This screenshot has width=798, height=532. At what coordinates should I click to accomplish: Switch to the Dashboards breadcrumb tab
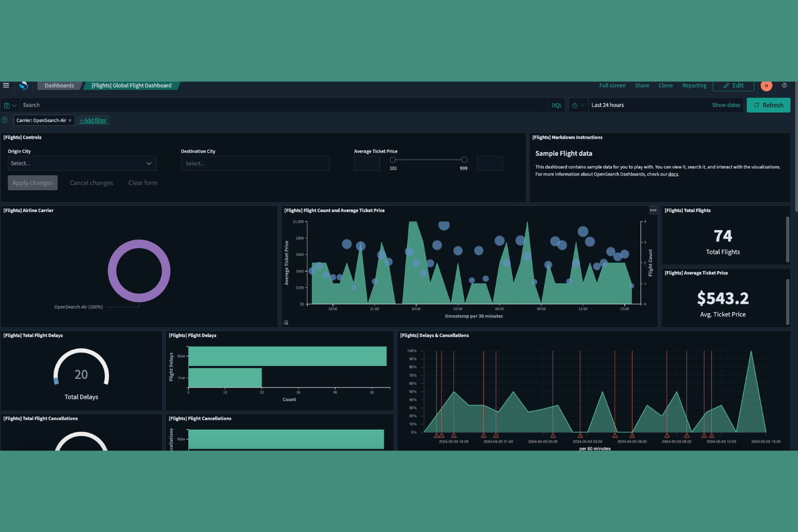tap(59, 85)
